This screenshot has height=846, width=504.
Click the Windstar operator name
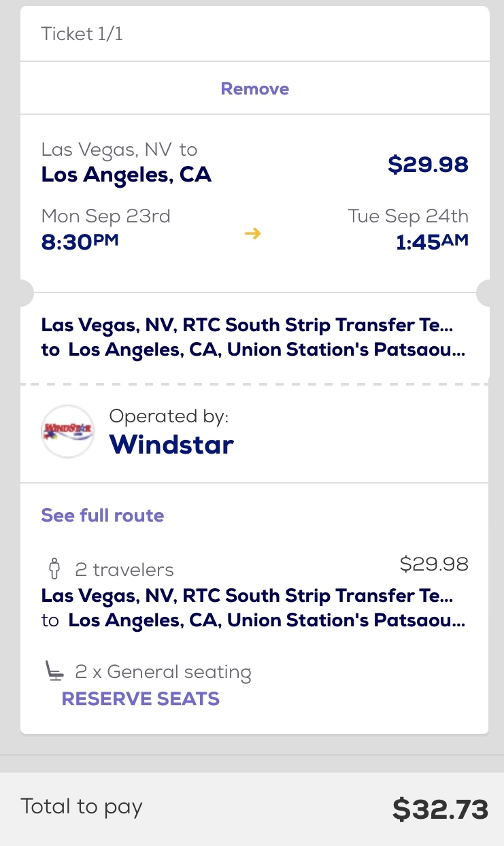171,445
